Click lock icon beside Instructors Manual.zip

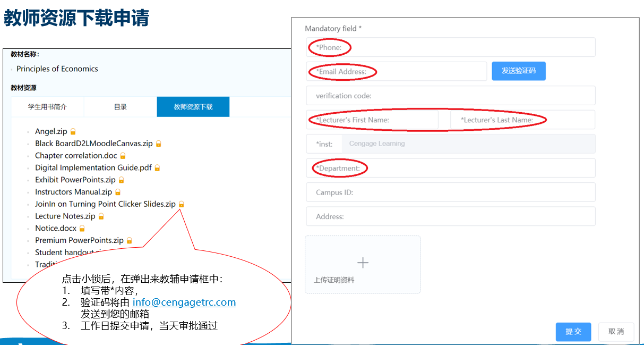(x=118, y=192)
